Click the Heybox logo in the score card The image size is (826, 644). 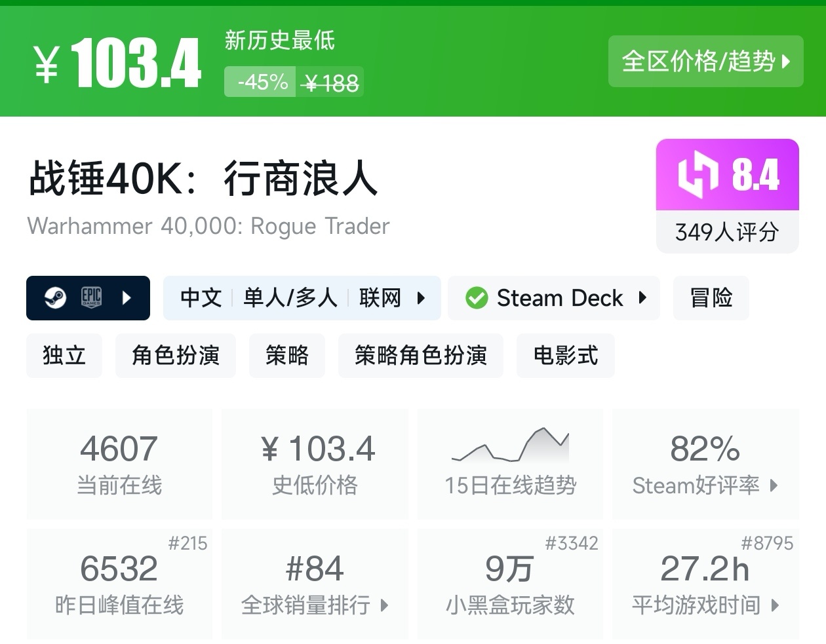pos(698,175)
